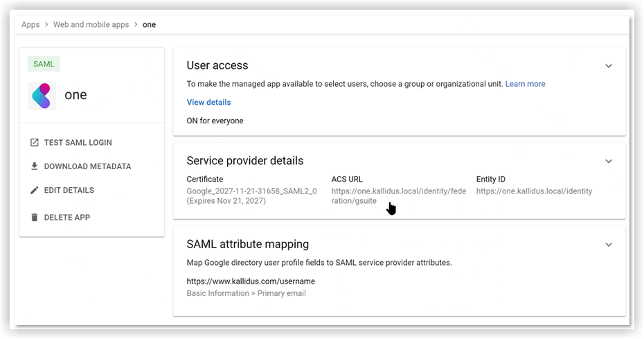Image resolution: width=644 pixels, height=339 pixels.
Task: Click the Certificate label
Action: [204, 179]
